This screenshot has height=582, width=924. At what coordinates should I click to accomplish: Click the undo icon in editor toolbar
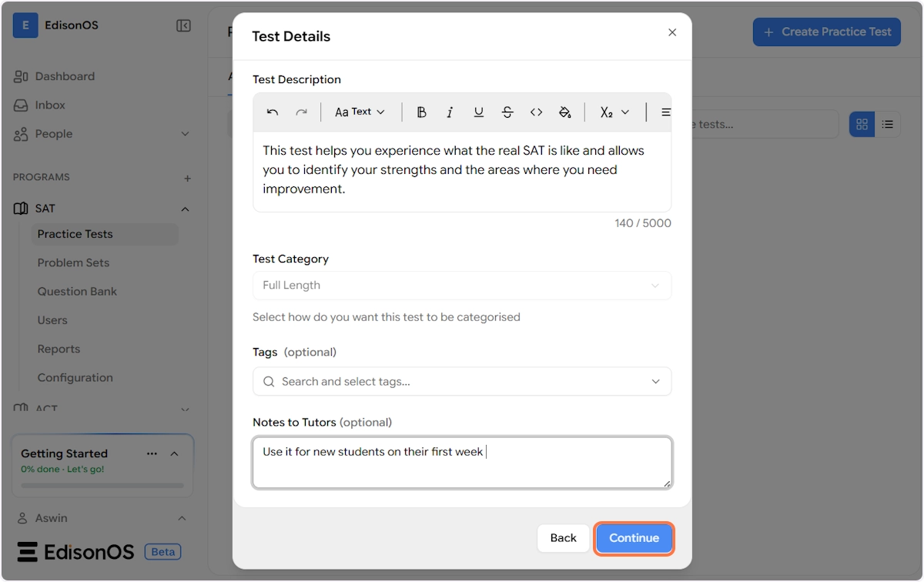[x=273, y=112]
